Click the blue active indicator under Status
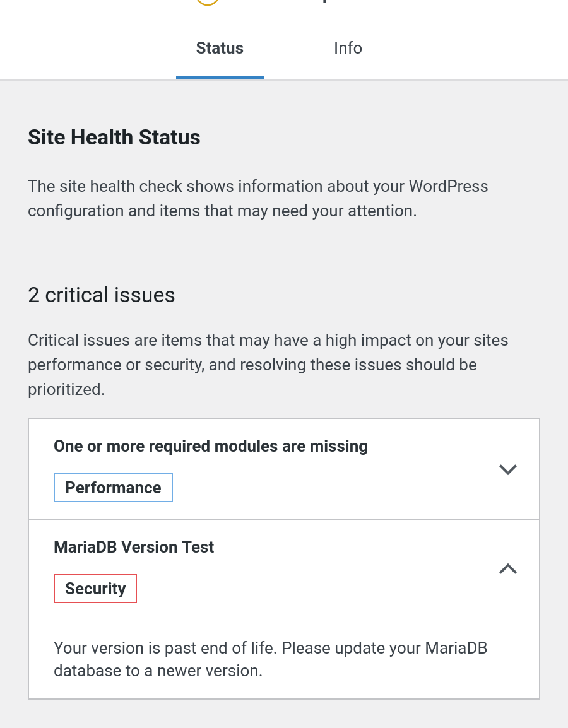The width and height of the screenshot is (568, 728). pos(220,78)
